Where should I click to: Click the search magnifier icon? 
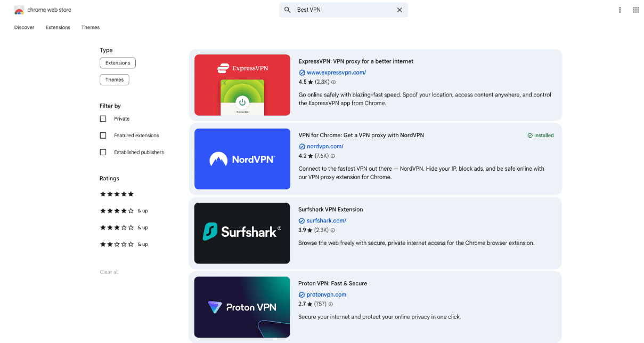pyautogui.click(x=288, y=10)
